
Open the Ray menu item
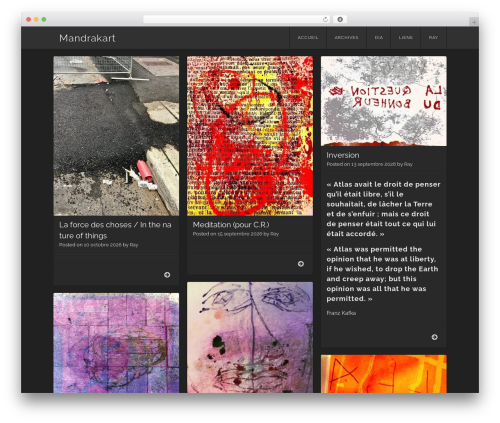pyautogui.click(x=433, y=38)
